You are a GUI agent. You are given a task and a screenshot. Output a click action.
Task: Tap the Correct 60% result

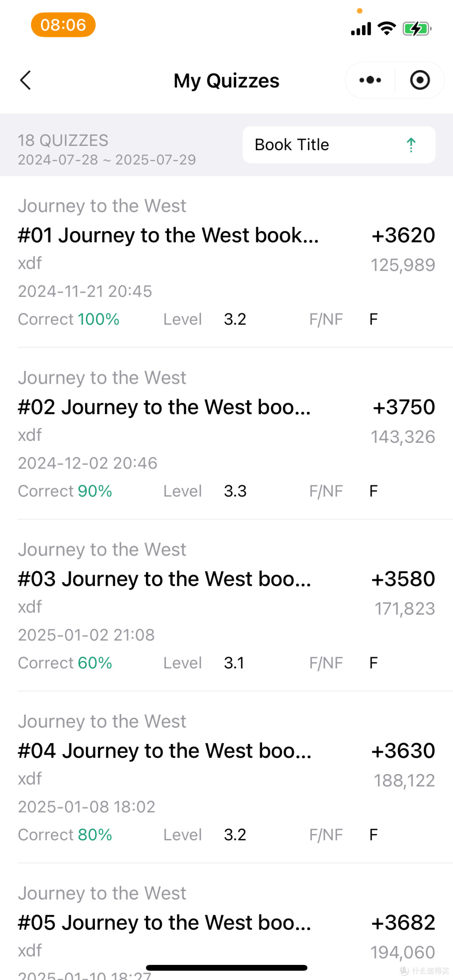coord(65,663)
